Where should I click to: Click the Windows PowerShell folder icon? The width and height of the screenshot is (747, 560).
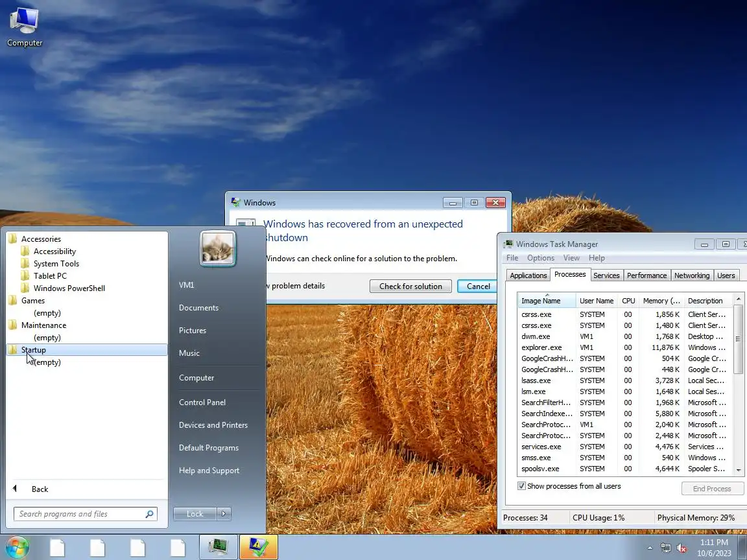pos(25,288)
